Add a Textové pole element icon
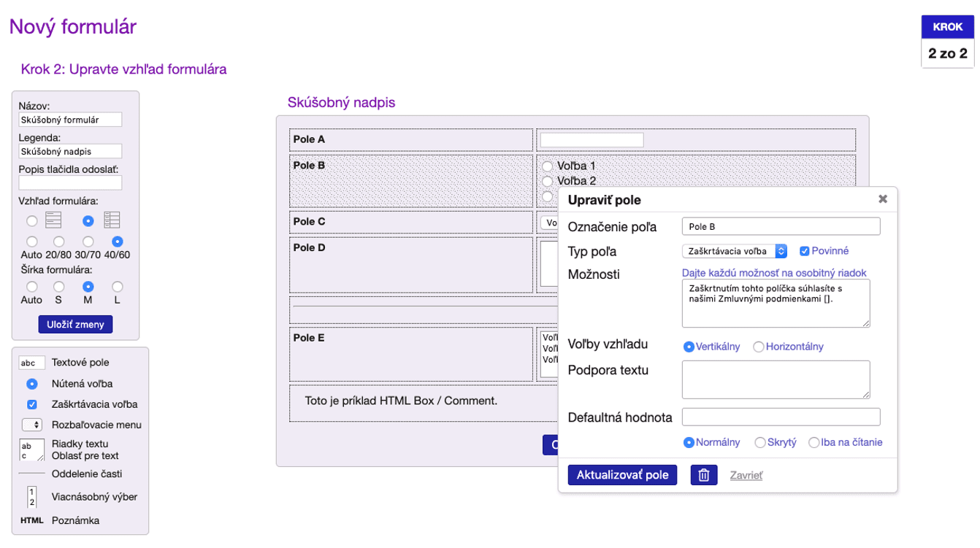Screen dimensions: 980x548 [x=32, y=363]
